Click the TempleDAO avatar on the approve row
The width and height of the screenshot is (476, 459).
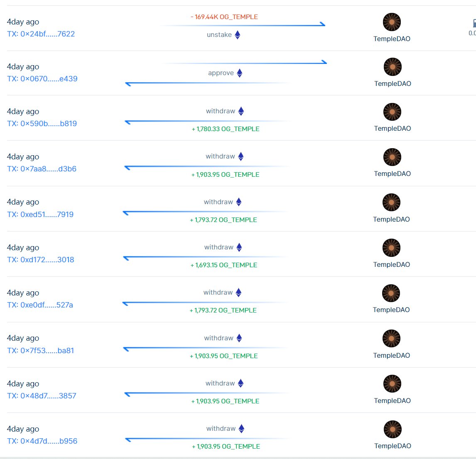point(392,67)
